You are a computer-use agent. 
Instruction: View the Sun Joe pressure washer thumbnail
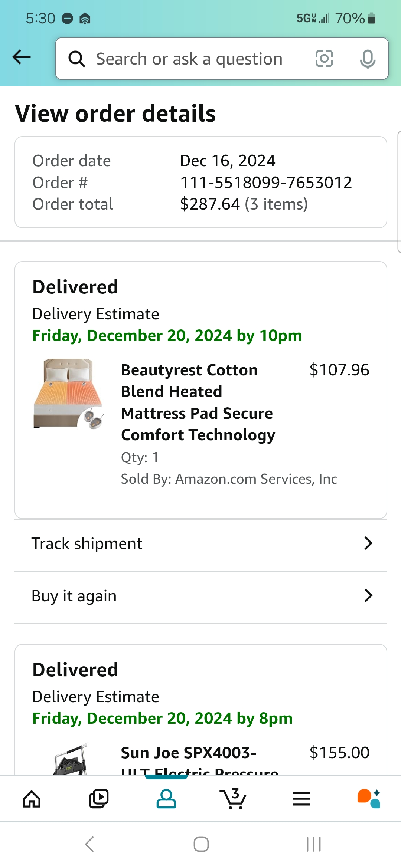pyautogui.click(x=71, y=759)
